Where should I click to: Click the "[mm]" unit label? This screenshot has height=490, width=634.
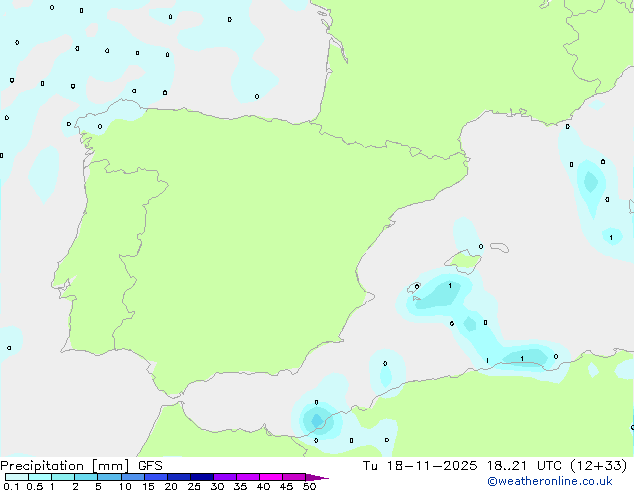click(110, 466)
